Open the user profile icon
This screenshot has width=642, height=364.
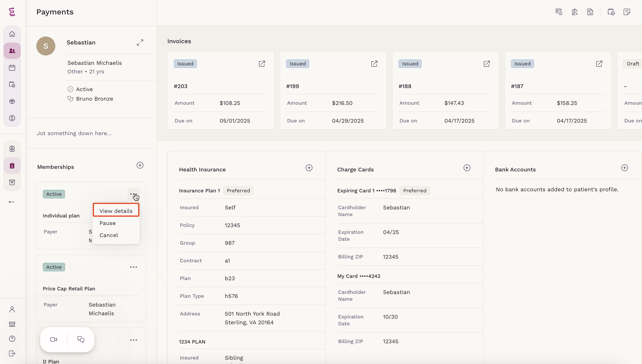(12, 310)
